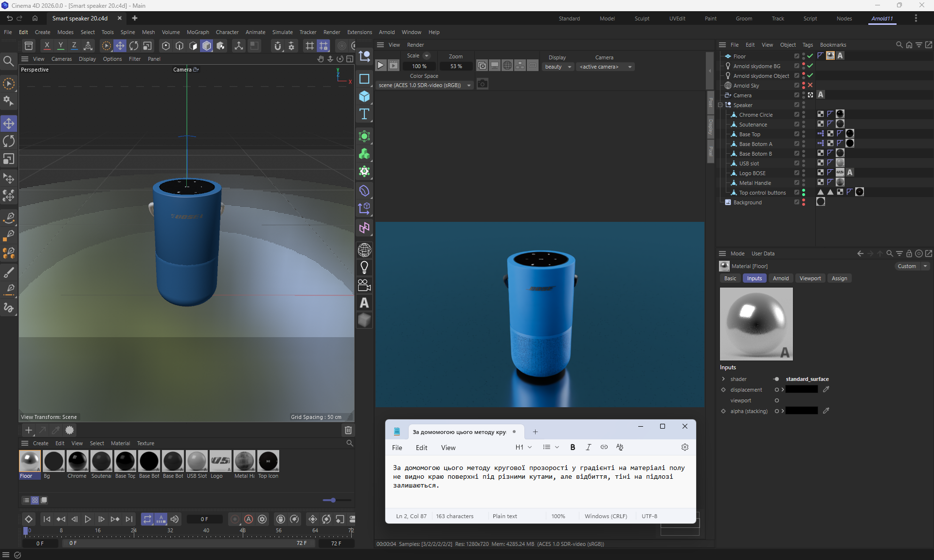Click the displacement black color swatch
This screenshot has height=560, width=934.
coord(801,390)
